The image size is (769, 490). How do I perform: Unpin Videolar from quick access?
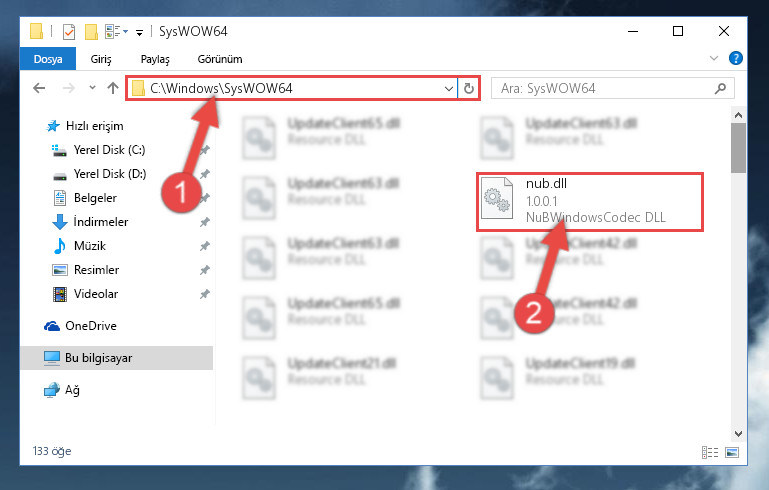205,294
